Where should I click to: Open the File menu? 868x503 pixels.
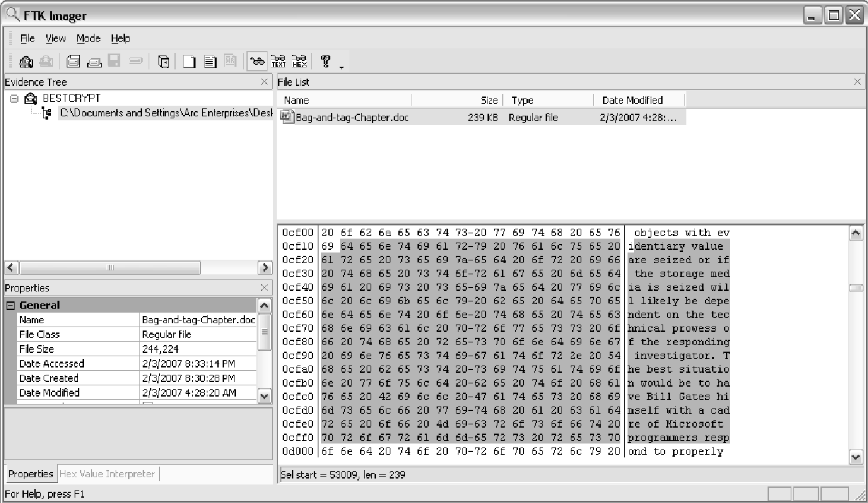click(x=27, y=38)
